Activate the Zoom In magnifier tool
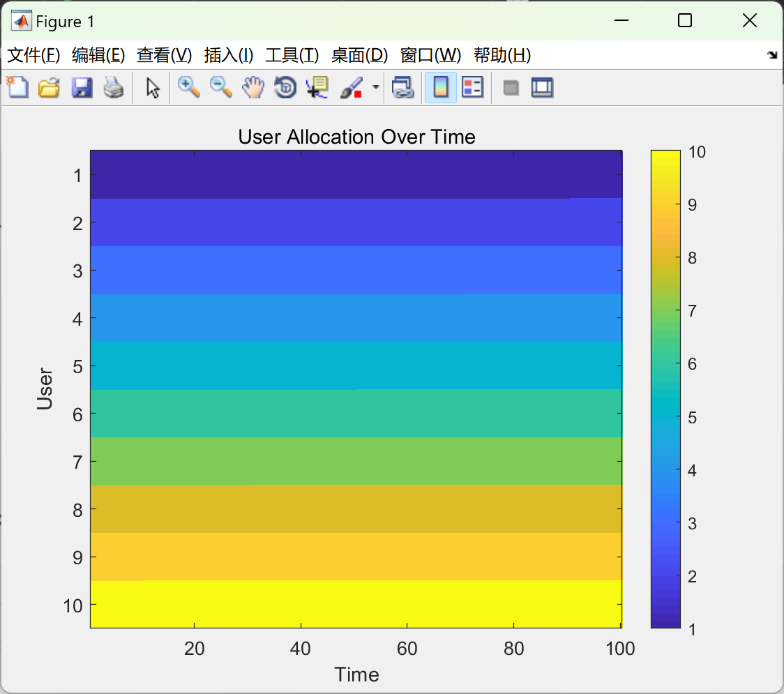Viewport: 784px width, 694px height. pyautogui.click(x=188, y=87)
